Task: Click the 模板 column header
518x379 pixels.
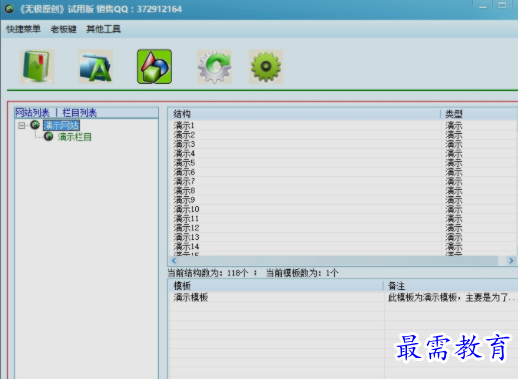Action: point(275,286)
